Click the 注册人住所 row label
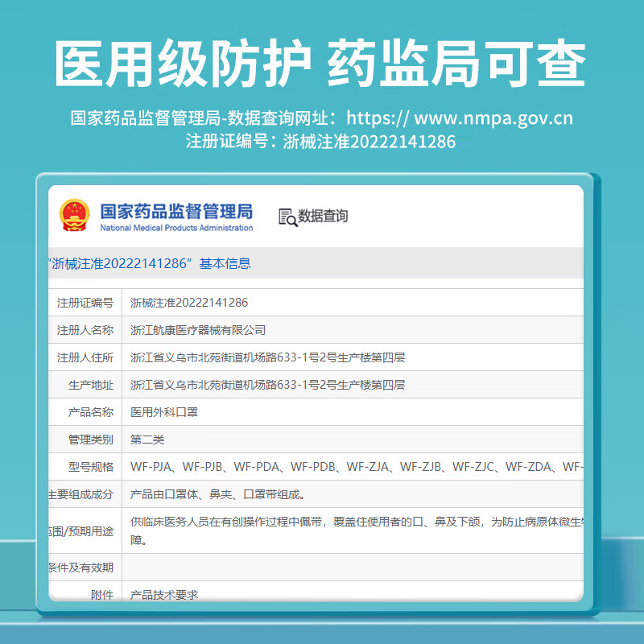Viewport: 644px width, 644px height. point(85,357)
